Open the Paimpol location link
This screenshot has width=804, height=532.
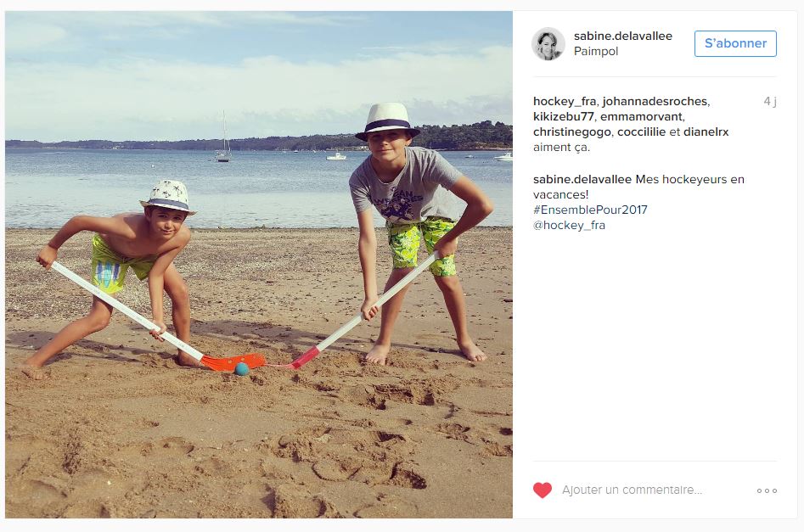tap(596, 51)
